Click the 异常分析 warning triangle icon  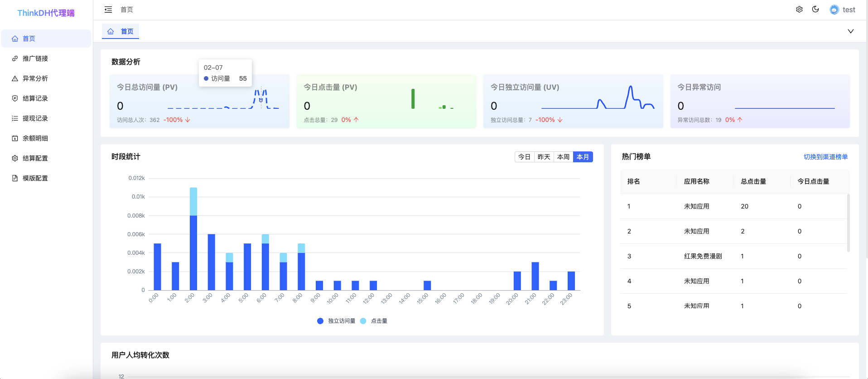click(15, 78)
